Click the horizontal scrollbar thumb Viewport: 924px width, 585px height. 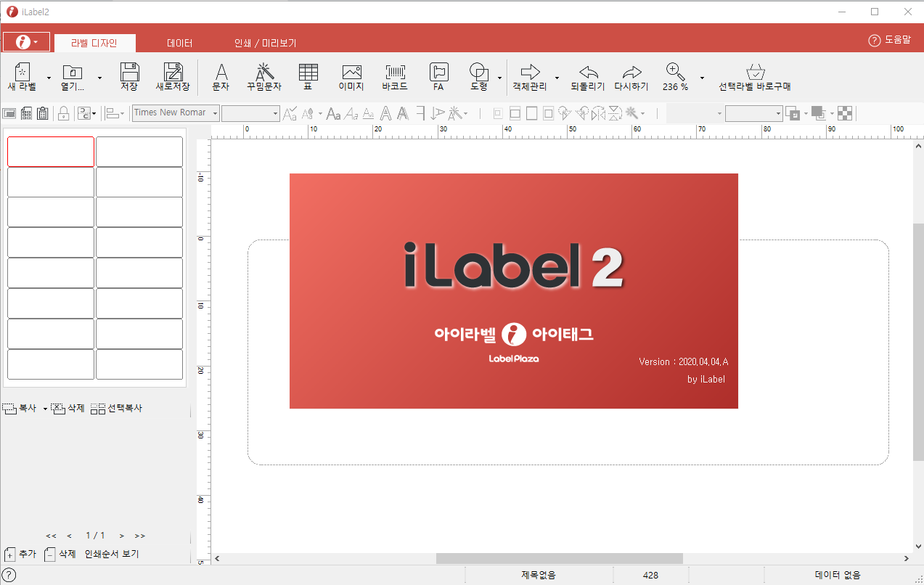tap(559, 558)
